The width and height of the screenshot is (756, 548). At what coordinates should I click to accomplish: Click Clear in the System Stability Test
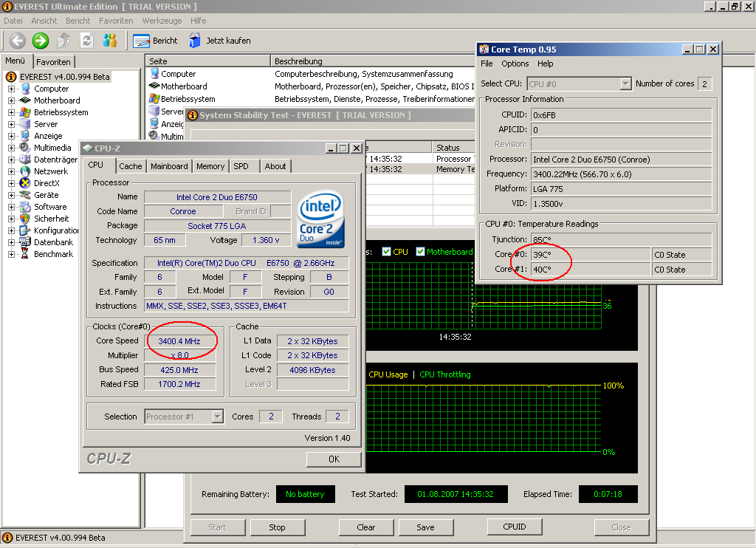tap(366, 527)
